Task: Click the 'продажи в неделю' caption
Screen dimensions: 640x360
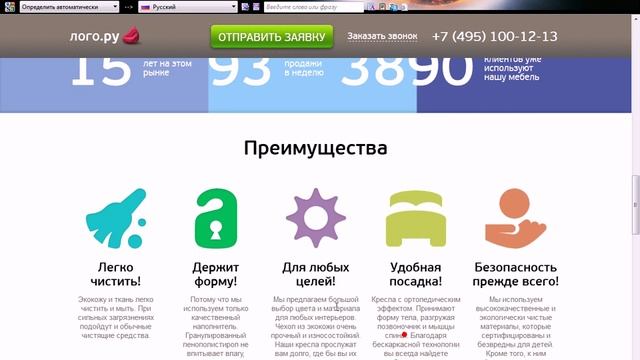Action: 304,68
